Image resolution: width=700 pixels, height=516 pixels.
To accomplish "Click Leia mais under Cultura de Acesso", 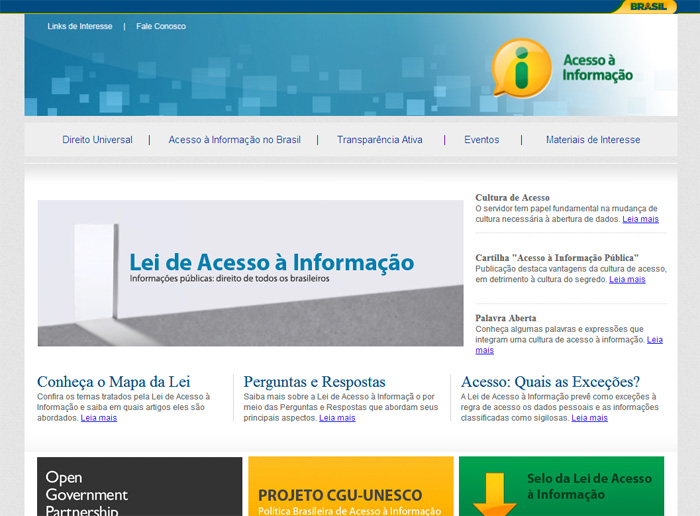I will tap(640, 219).
